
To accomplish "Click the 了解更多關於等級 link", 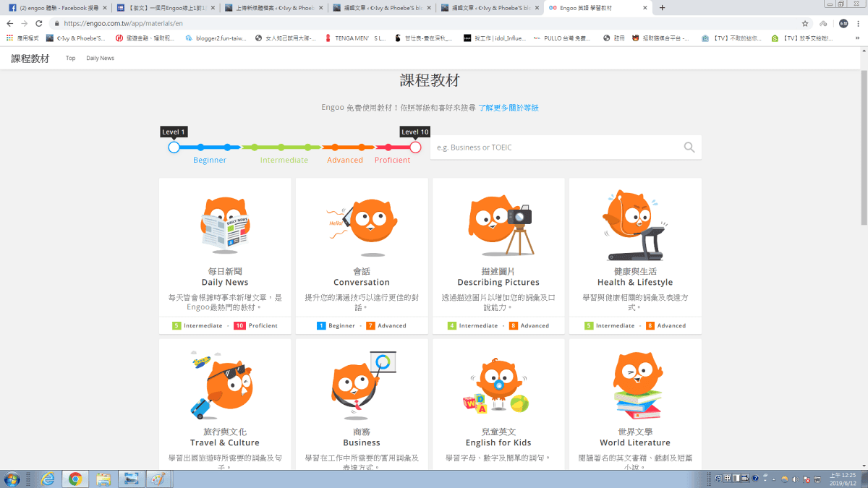I will 509,108.
